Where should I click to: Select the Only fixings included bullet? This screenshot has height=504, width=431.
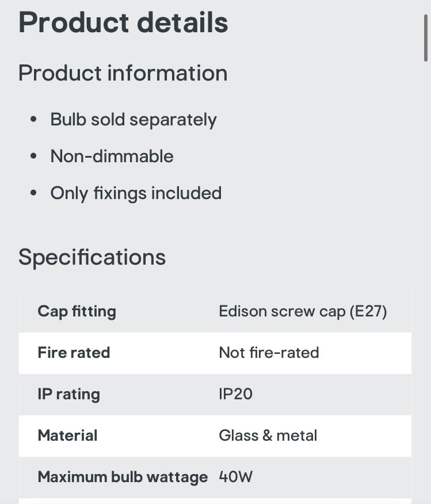coord(136,194)
